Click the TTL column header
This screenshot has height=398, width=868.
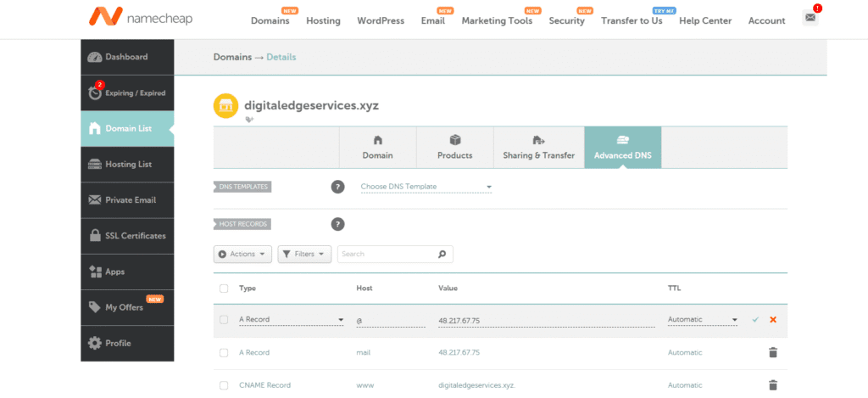[674, 289]
